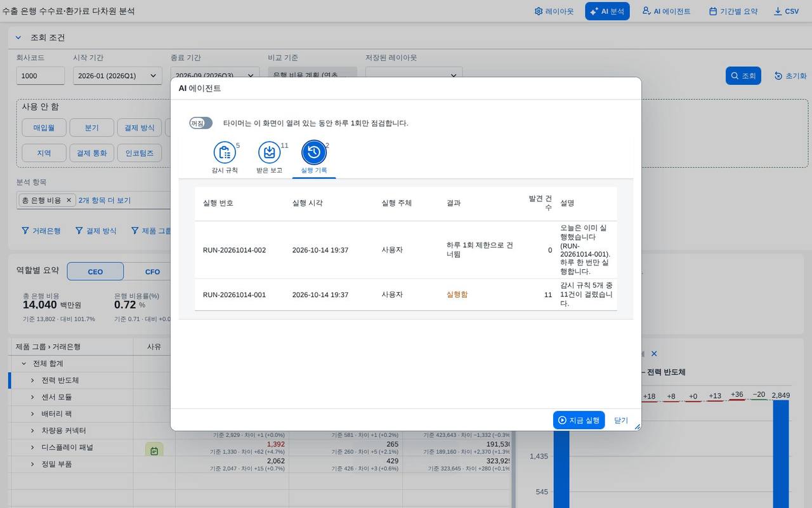The height and width of the screenshot is (508, 812).
Task: Collapse the 전체 합계 tree row
Action: pyautogui.click(x=24, y=364)
